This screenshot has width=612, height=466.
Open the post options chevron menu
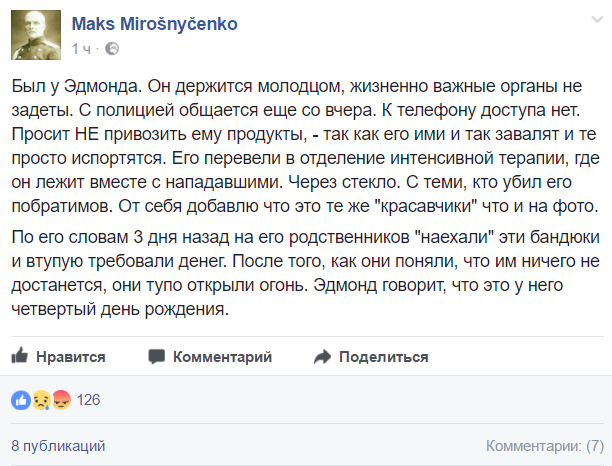pos(597,20)
